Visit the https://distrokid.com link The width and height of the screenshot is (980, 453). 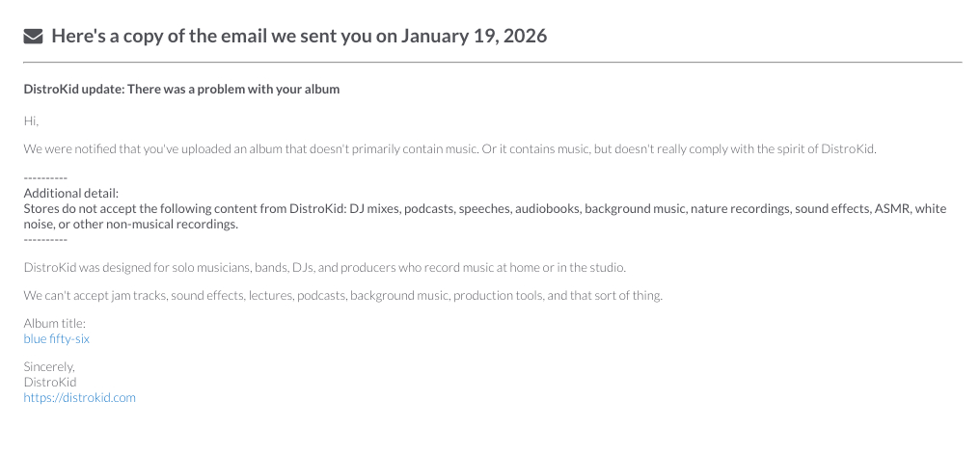[x=80, y=397]
